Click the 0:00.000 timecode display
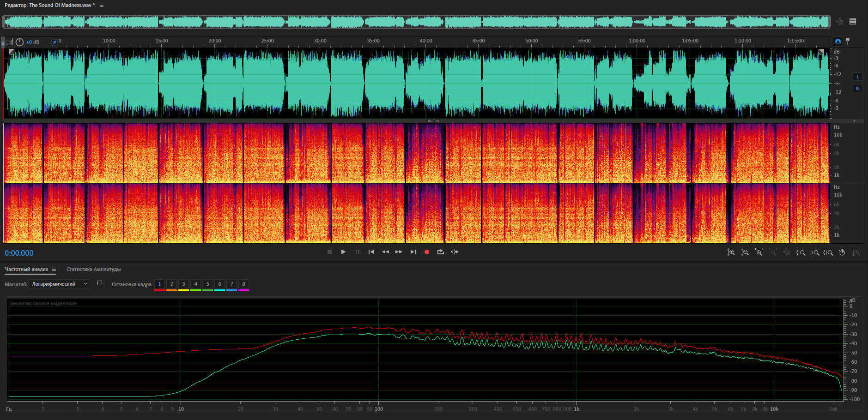This screenshot has width=868, height=420. click(19, 253)
